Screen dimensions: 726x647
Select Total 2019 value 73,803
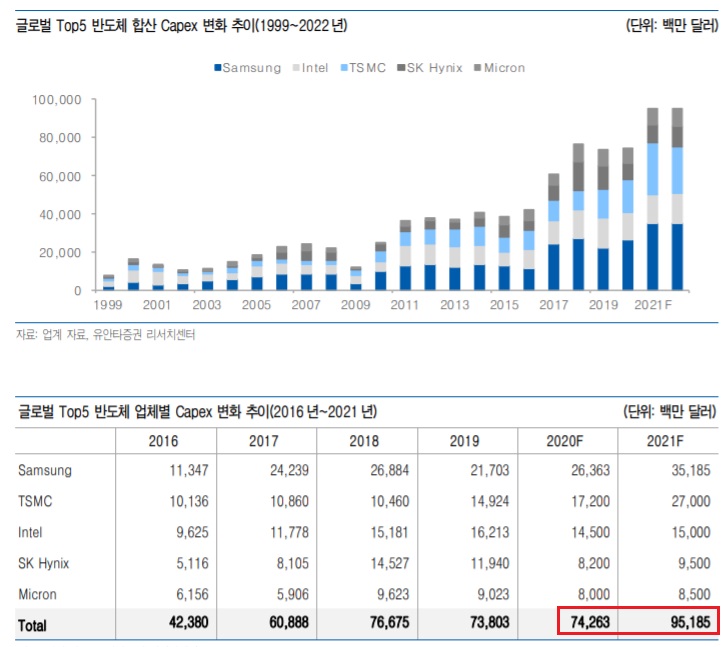(x=490, y=622)
